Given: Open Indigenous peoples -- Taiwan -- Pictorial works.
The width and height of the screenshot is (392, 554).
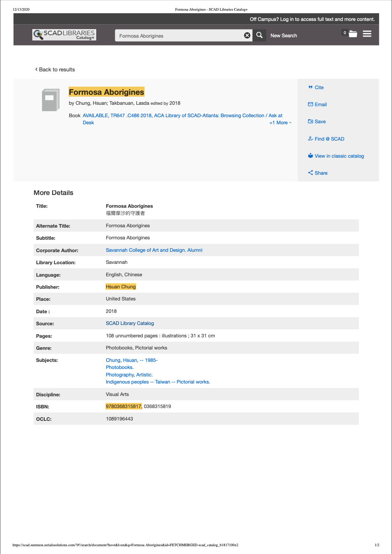Looking at the screenshot, I should [158, 382].
